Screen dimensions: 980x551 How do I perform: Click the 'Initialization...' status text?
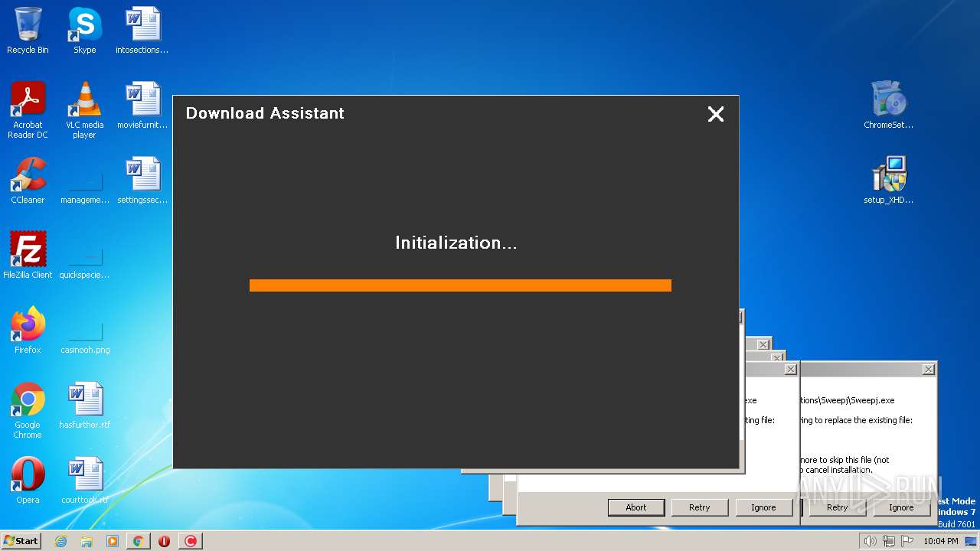coord(456,243)
